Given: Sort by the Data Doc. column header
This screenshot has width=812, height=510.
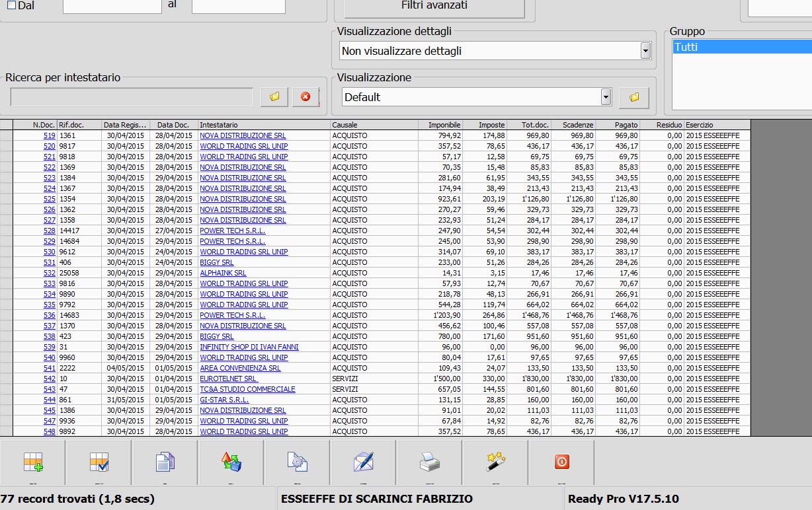Looking at the screenshot, I should [x=174, y=125].
